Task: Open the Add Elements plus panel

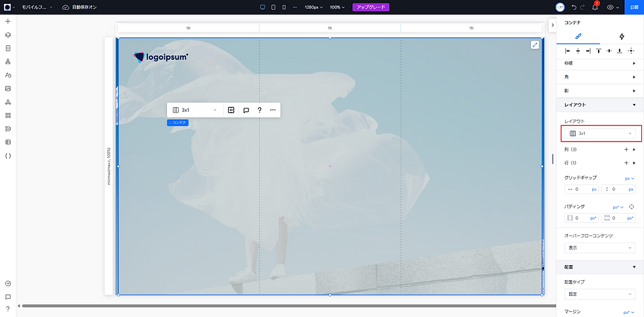Action: point(8,22)
